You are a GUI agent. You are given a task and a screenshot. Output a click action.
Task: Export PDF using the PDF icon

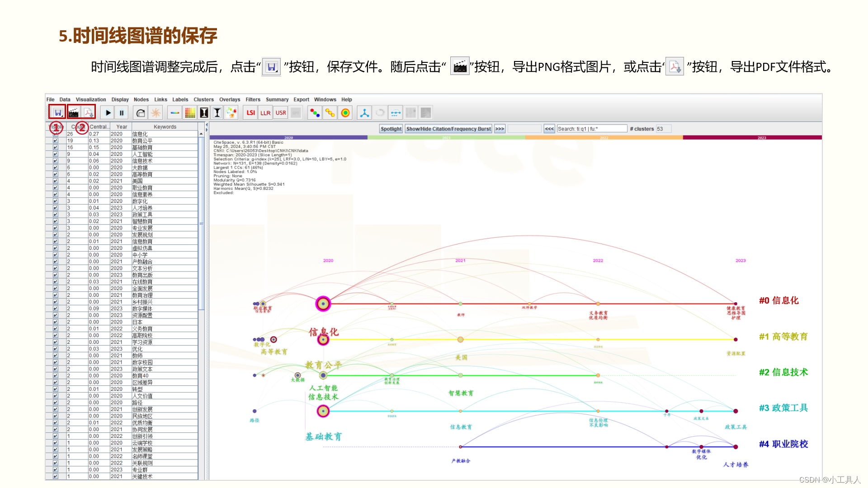(x=88, y=113)
